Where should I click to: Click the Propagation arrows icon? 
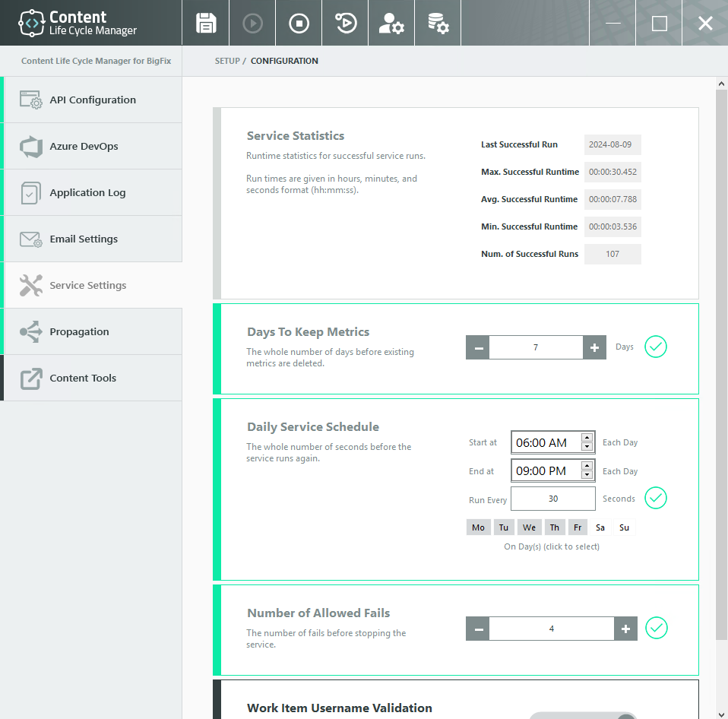30,331
